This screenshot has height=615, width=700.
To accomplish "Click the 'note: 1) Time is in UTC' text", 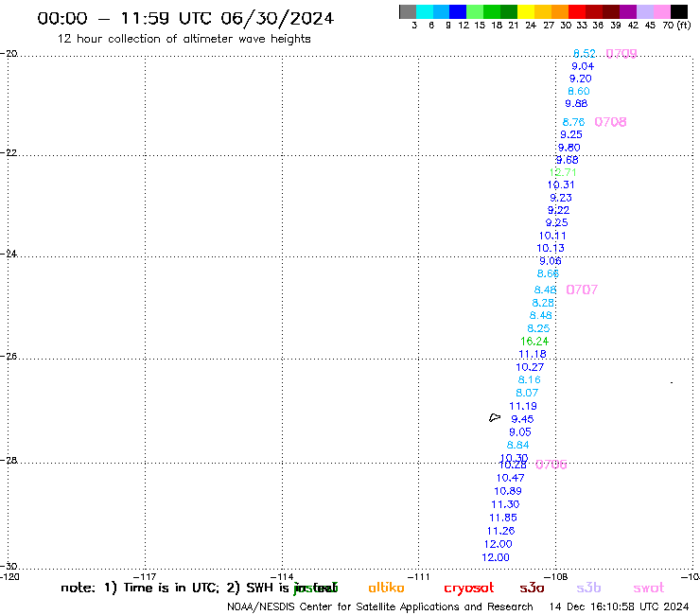I will click(x=140, y=589).
